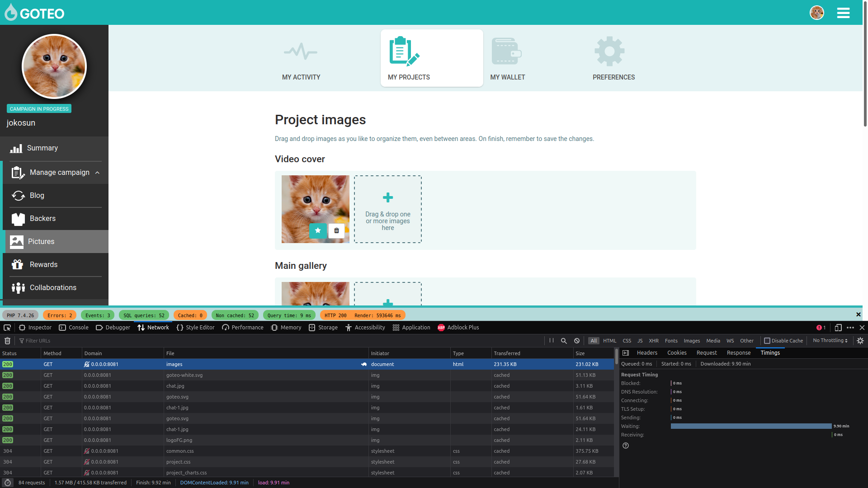Clear network log with trash icon
The image size is (868, 488).
(7, 341)
